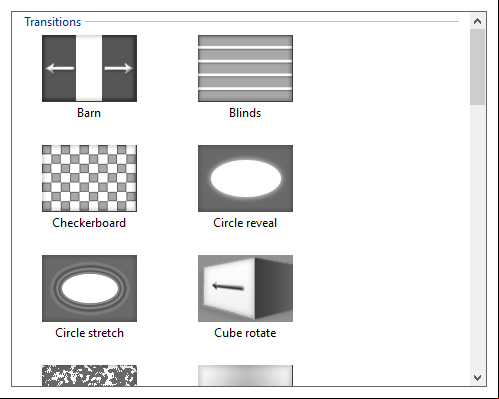Select the Circle stretch transition thumbnail
This screenshot has height=399, width=499.
click(89, 288)
